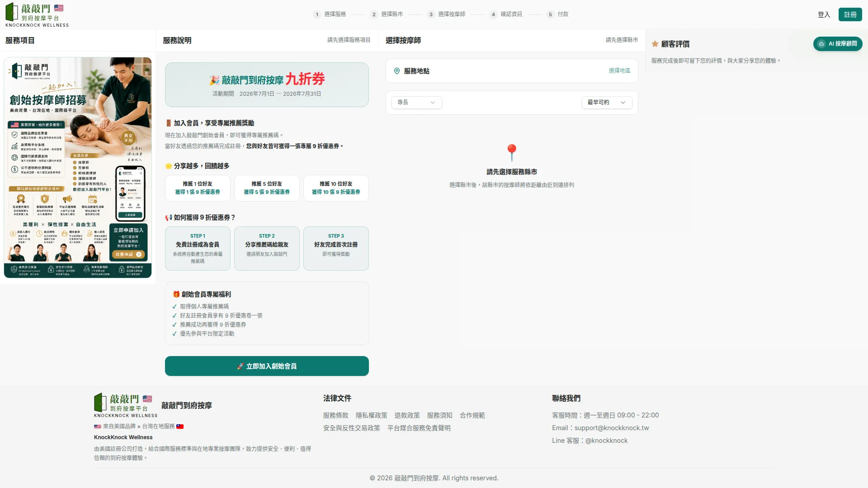This screenshot has width=868, height=488.
Task: Click the 推薦 1 位好友 card
Action: click(x=198, y=188)
